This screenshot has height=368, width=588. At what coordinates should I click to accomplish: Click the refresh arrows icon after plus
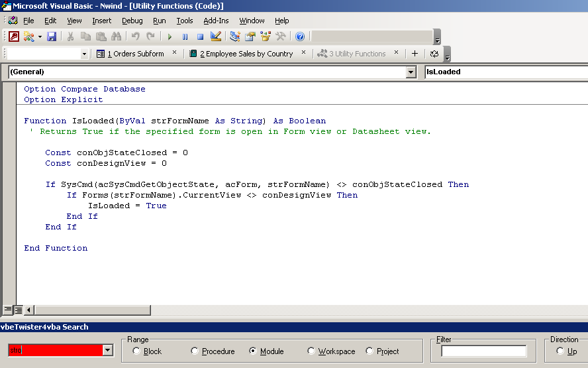pyautogui.click(x=434, y=54)
